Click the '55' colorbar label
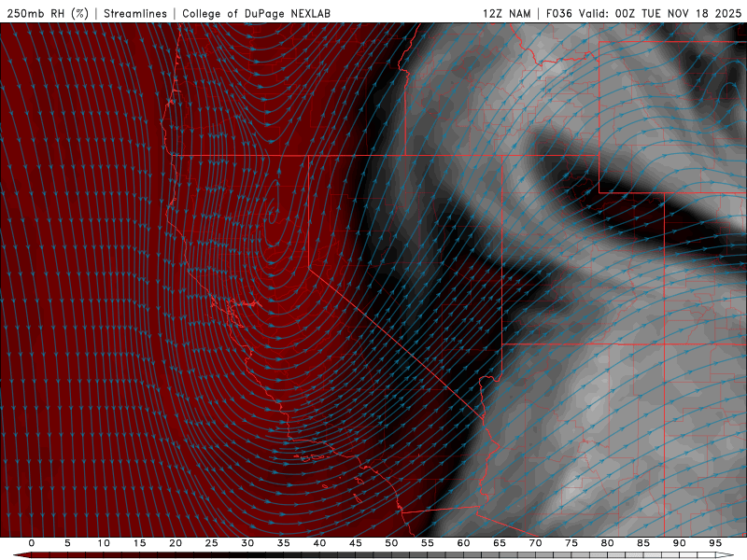 428,543
